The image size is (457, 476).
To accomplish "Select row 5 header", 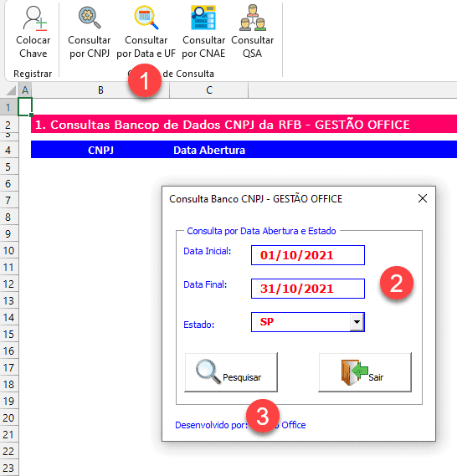I will coord(8,166).
